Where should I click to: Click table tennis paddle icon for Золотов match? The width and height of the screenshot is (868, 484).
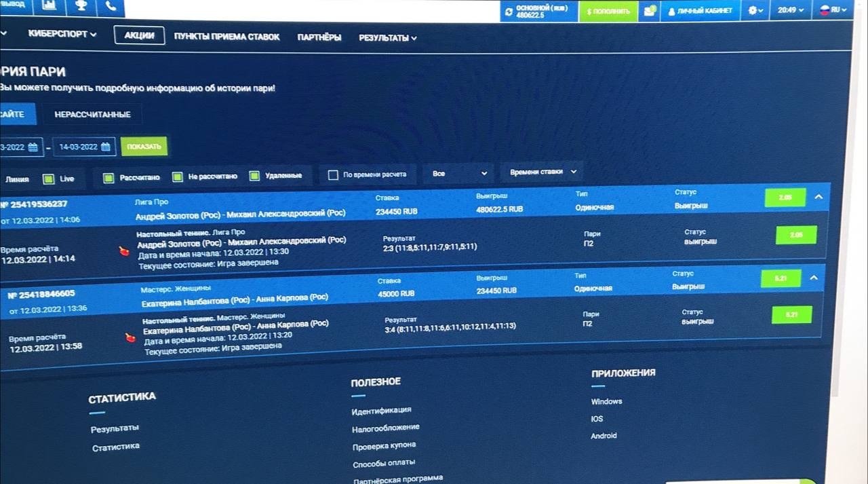123,251
